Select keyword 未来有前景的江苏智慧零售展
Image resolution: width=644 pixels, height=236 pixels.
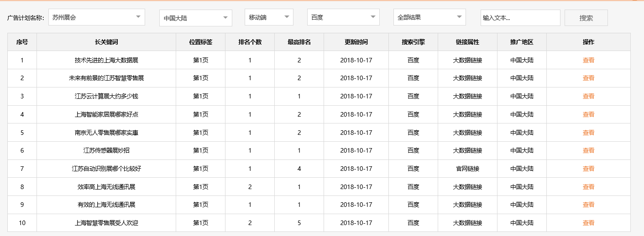point(106,78)
